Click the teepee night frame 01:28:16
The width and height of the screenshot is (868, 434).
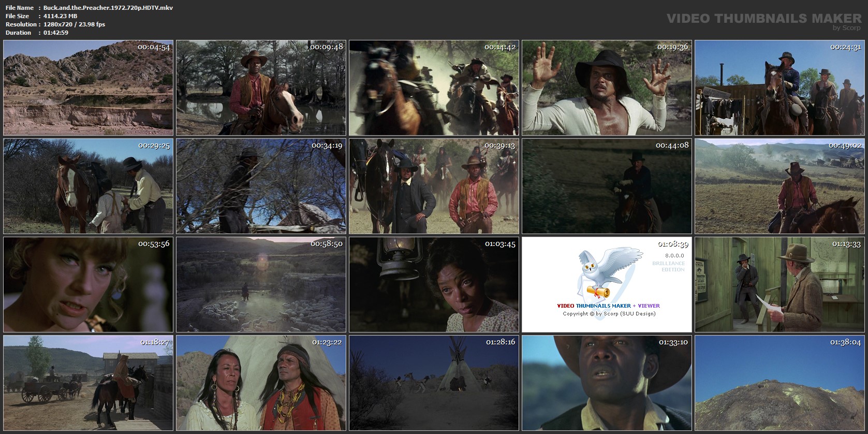[x=434, y=383]
